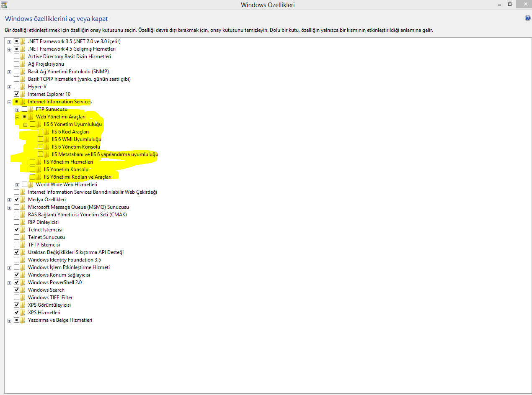Click the folder icon beside World Wide Web Hizmetleri
The image size is (532, 395).
(x=31, y=185)
